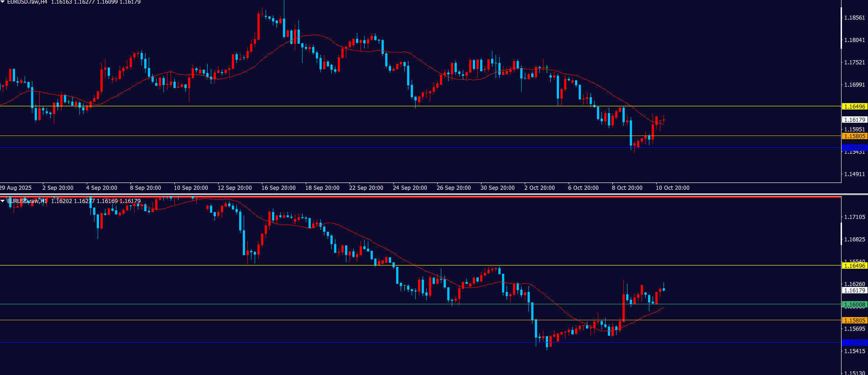Click the 10 Oct 20:00 time label
868x375 pixels.
tap(672, 188)
